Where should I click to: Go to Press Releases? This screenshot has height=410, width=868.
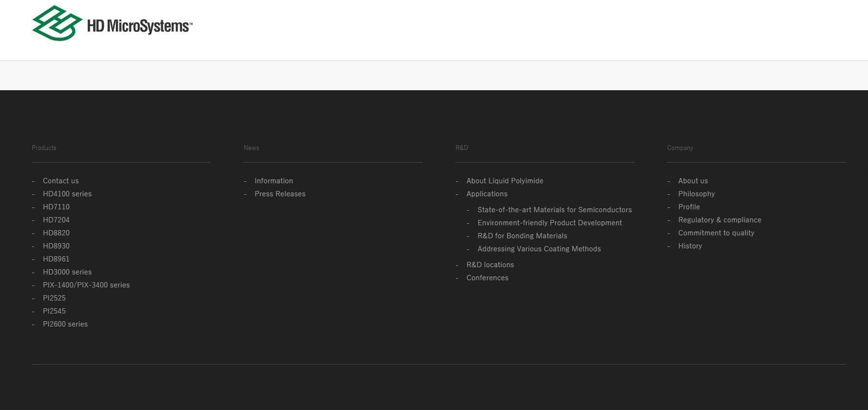click(x=280, y=194)
